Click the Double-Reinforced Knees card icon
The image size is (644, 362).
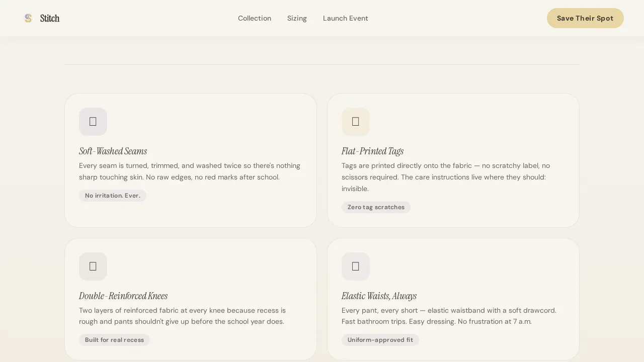pos(93,266)
